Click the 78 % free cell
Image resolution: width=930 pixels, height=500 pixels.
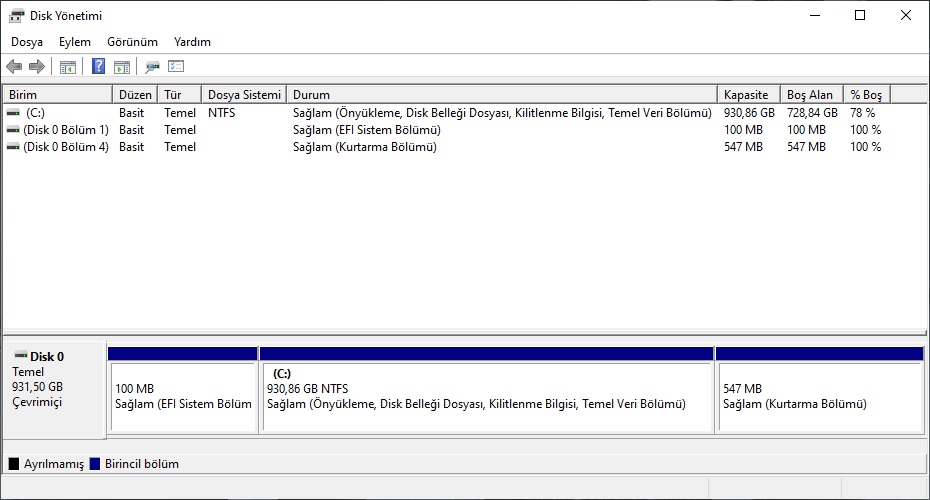click(862, 113)
